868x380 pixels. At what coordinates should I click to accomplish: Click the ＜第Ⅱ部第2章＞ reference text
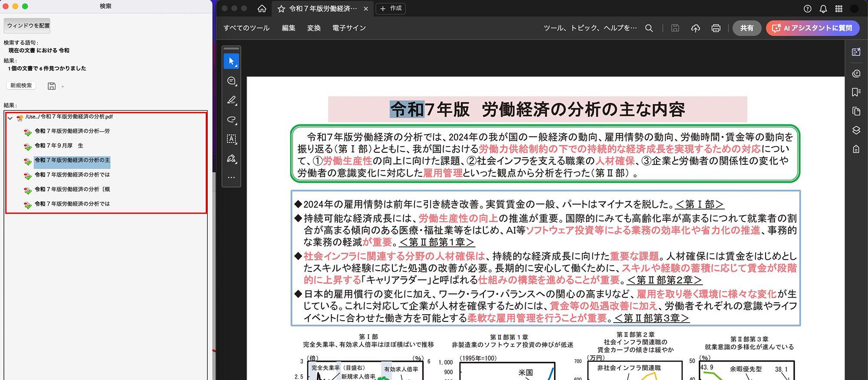[664, 280]
